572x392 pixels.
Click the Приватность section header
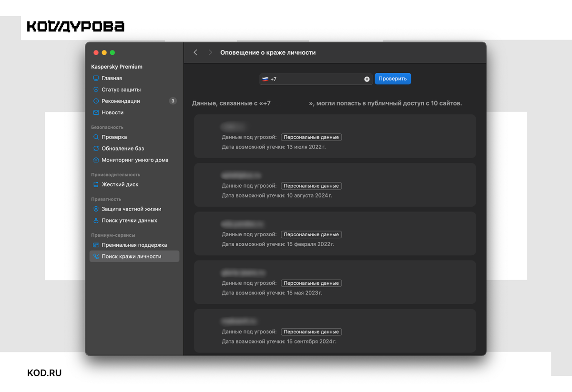pyautogui.click(x=106, y=199)
